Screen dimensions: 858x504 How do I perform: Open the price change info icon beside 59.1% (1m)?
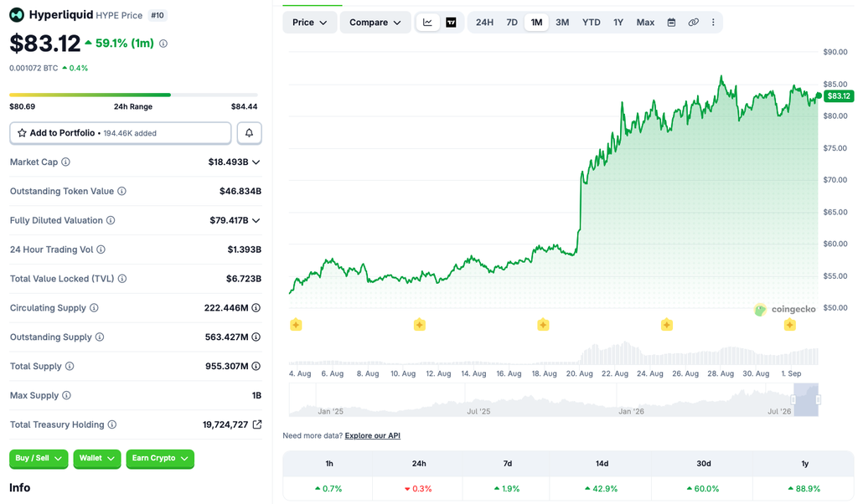[163, 44]
